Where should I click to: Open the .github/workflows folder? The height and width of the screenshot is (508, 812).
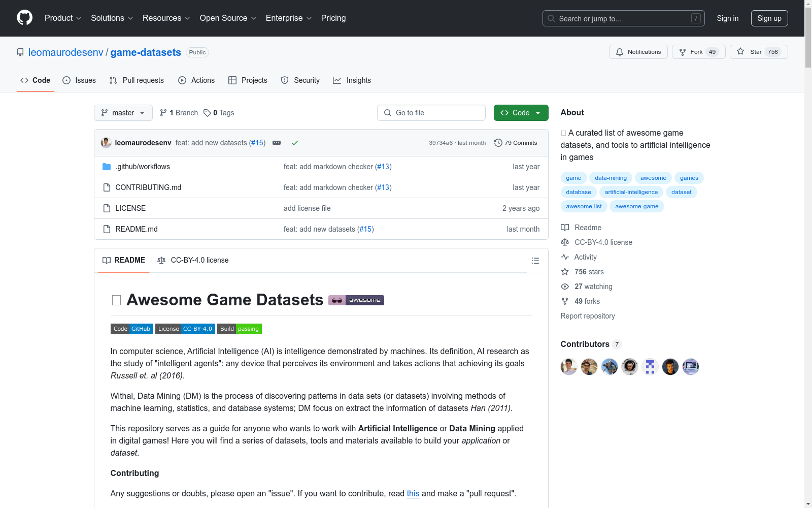(143, 167)
